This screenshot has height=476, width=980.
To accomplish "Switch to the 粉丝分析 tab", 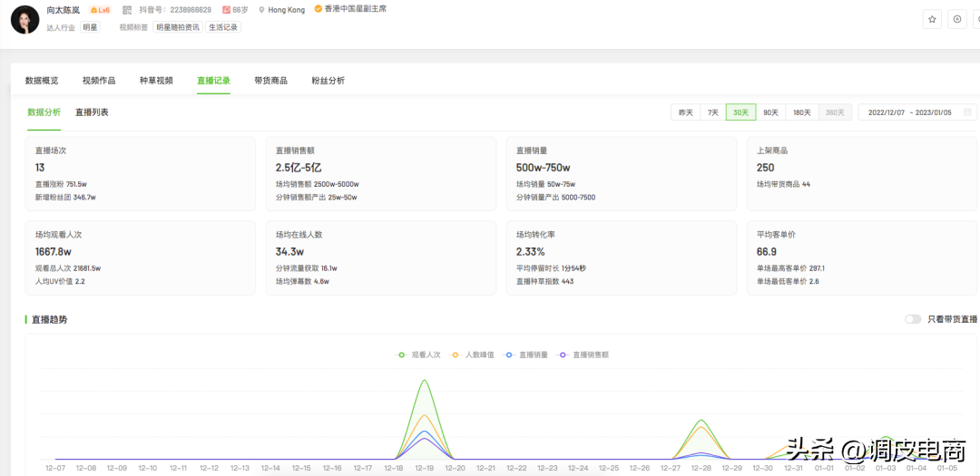I will pos(328,81).
